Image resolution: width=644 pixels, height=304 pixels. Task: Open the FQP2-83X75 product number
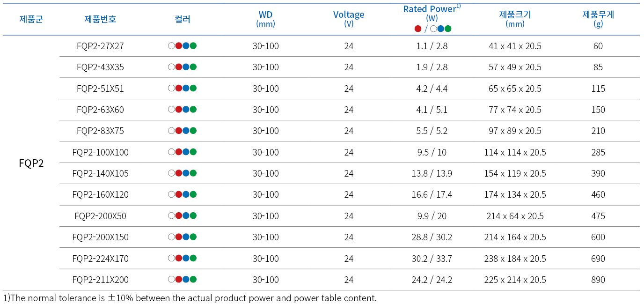tap(100, 131)
